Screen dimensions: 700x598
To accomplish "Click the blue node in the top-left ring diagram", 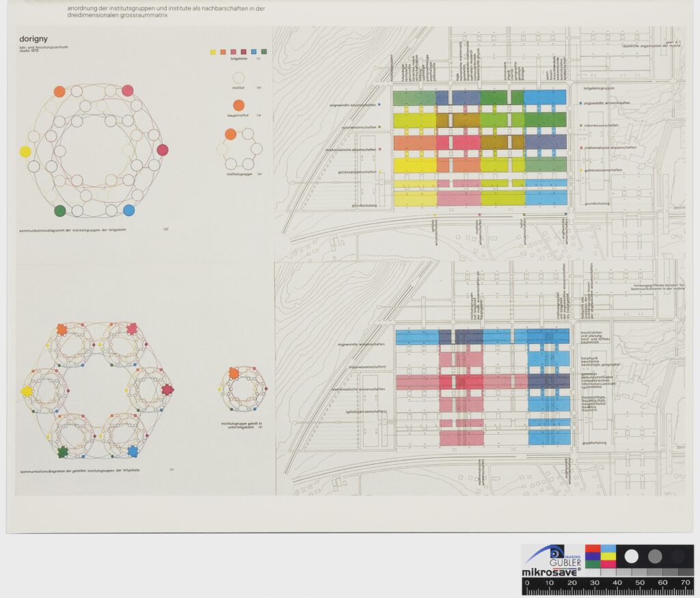I will coord(129,210).
